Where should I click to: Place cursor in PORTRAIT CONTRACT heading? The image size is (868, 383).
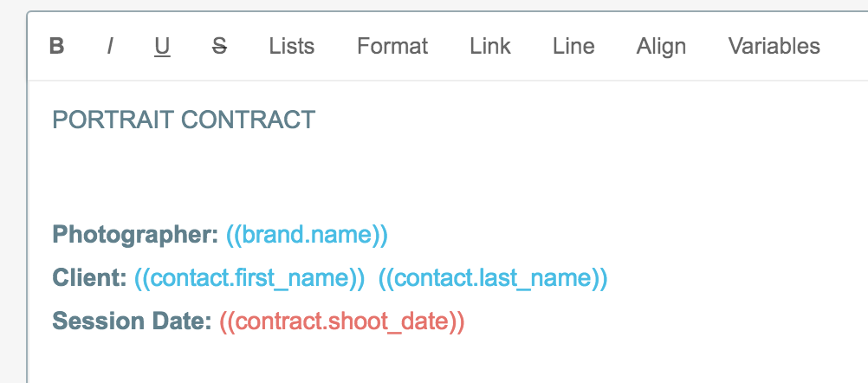[184, 120]
